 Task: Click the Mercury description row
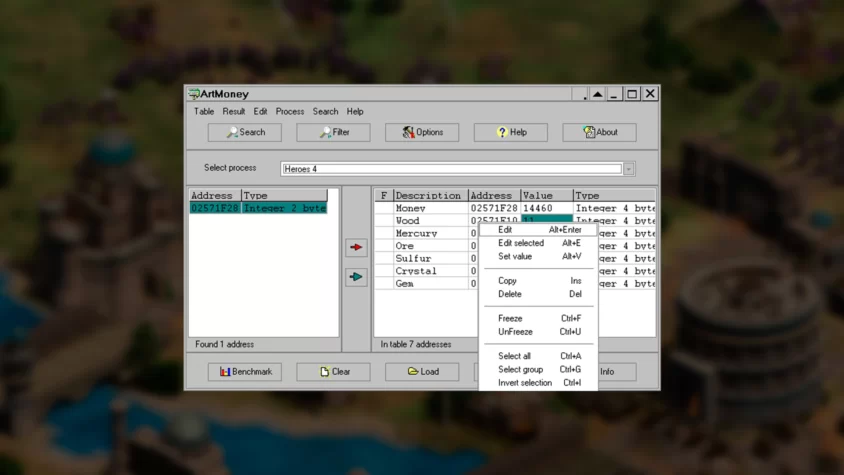tap(431, 234)
